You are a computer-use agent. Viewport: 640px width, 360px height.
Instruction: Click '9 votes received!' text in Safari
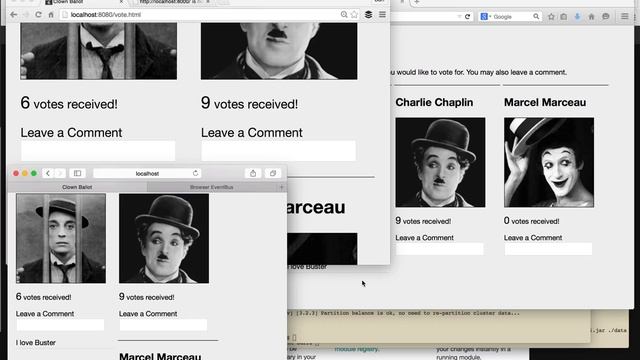[147, 297]
